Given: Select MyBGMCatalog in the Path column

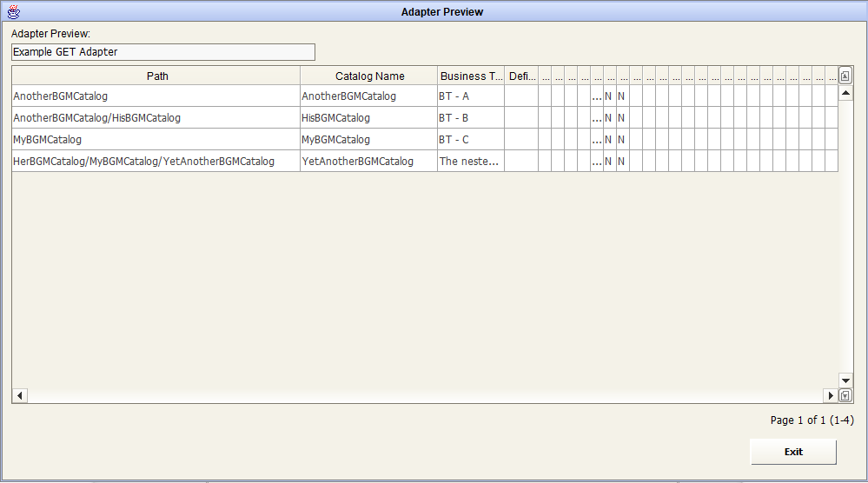Looking at the screenshot, I should point(156,139).
